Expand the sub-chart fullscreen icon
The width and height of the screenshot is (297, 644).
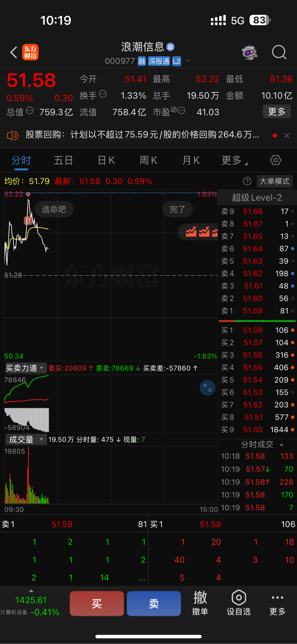[x=208, y=388]
